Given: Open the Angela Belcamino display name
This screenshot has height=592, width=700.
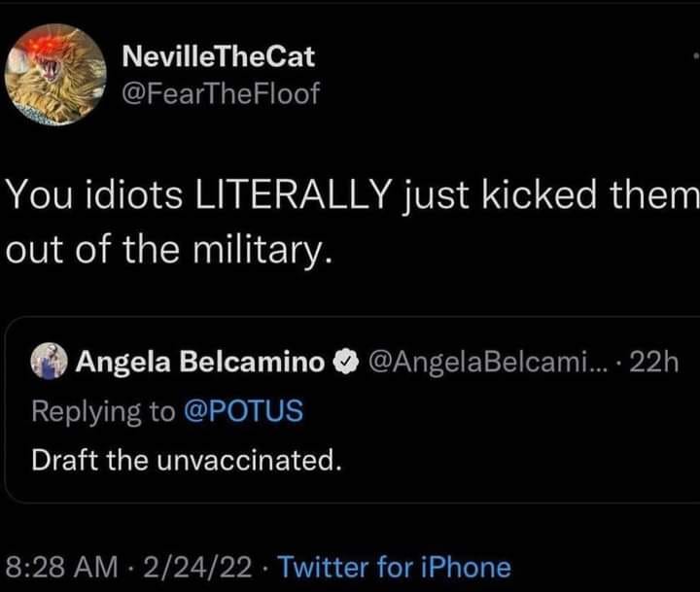Looking at the screenshot, I should (200, 363).
